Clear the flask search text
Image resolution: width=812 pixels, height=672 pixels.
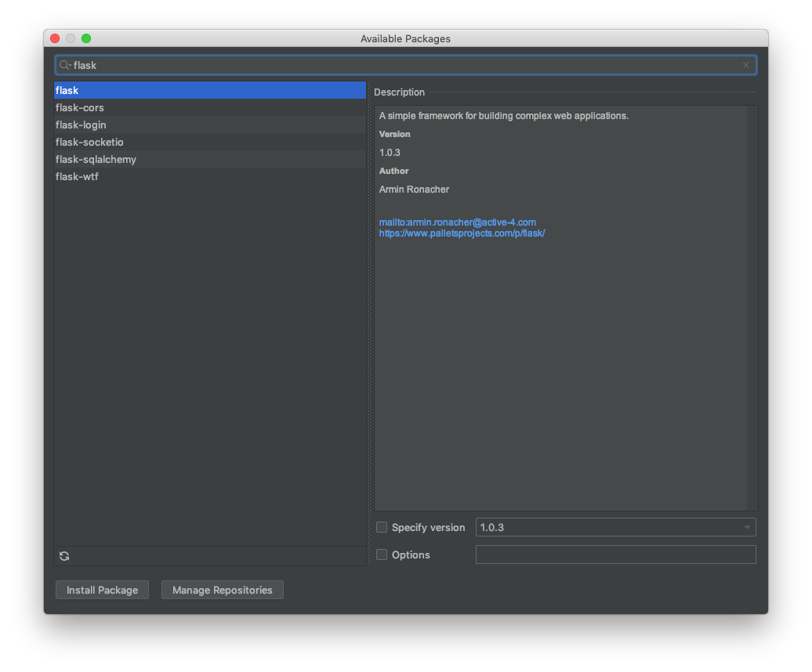point(745,65)
